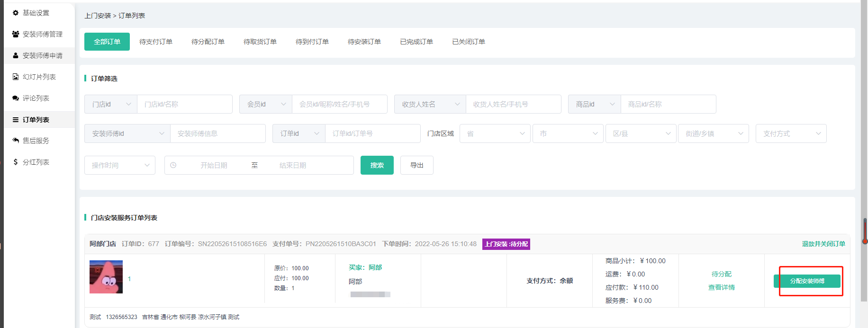Expand the 门店id filter dropdown
The image size is (868, 328).
click(111, 104)
